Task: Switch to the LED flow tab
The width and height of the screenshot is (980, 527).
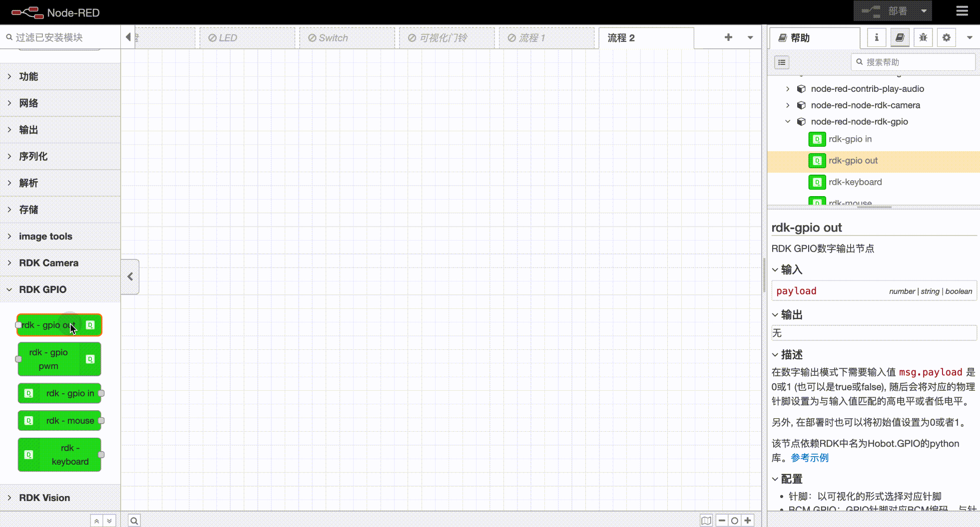Action: click(x=247, y=38)
